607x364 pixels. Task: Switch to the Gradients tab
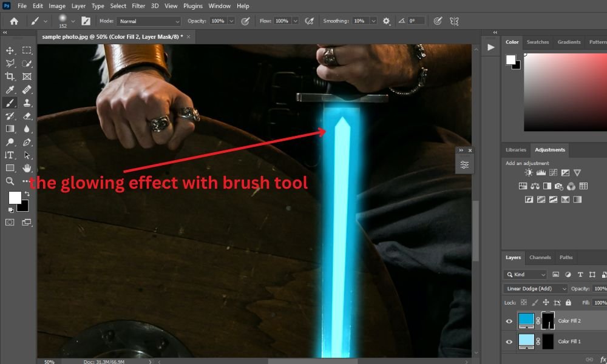click(x=569, y=42)
